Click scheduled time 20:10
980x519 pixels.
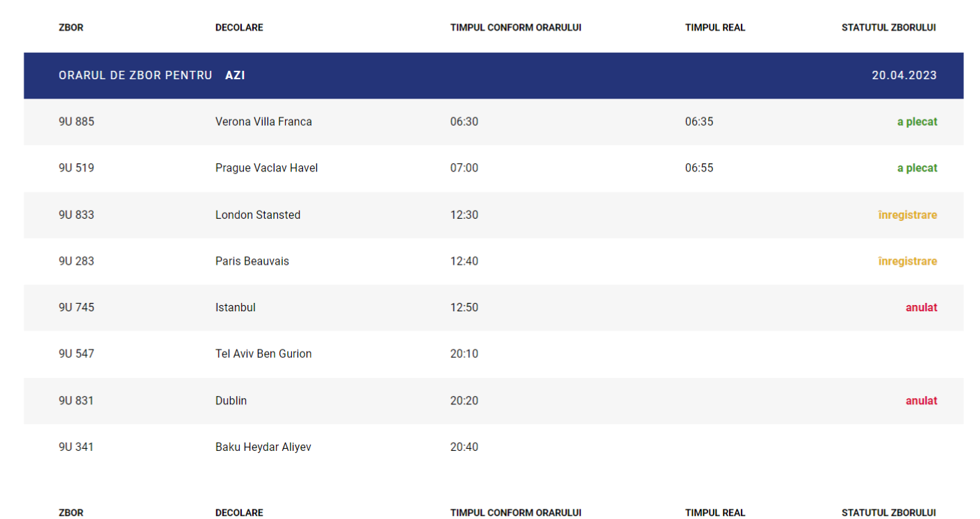[x=464, y=354]
